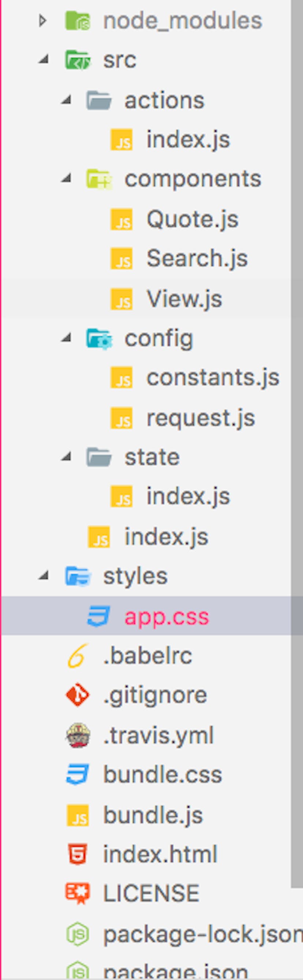Select the config folder label

pyautogui.click(x=159, y=339)
